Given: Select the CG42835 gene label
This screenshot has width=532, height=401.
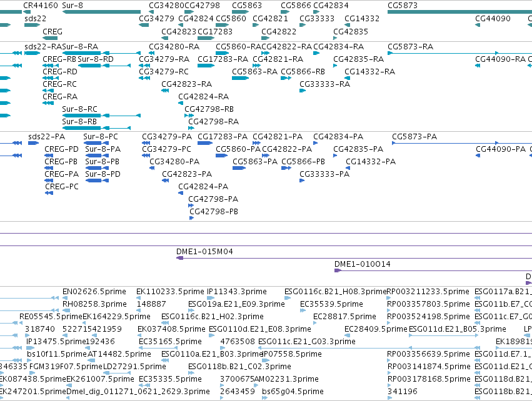Looking at the screenshot, I should click(351, 31).
